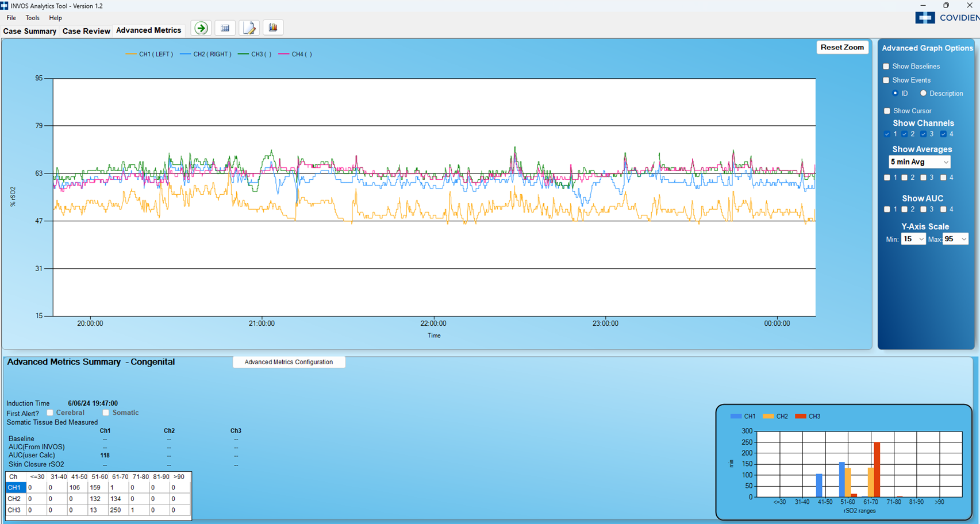Click the table grid toolbar icon
980x524 pixels.
(x=225, y=28)
